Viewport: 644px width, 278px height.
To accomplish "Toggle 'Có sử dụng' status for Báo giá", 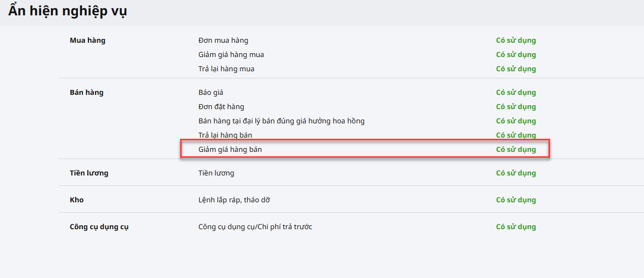I will (x=516, y=93).
